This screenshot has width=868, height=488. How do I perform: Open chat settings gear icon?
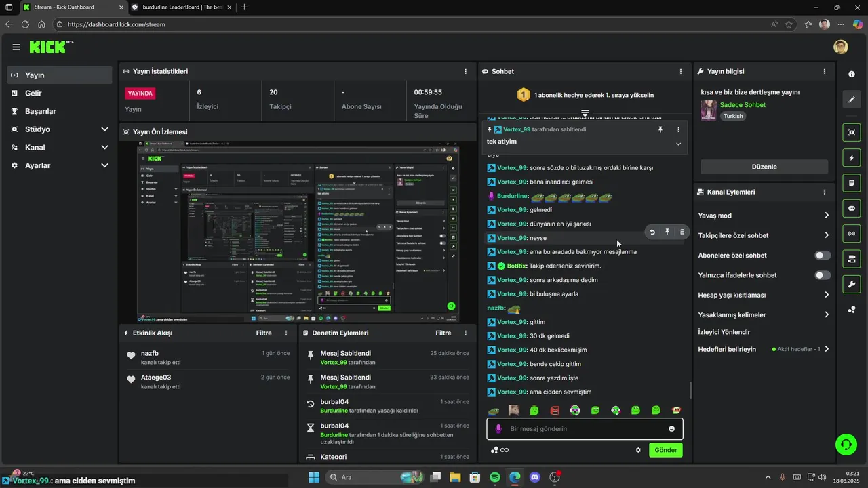click(x=638, y=450)
